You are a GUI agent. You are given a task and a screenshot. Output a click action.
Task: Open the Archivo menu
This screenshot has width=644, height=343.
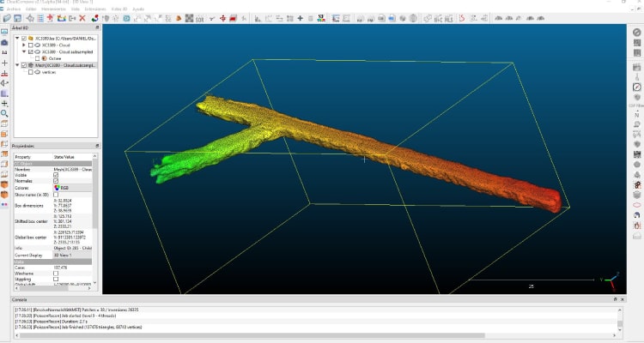click(x=13, y=9)
